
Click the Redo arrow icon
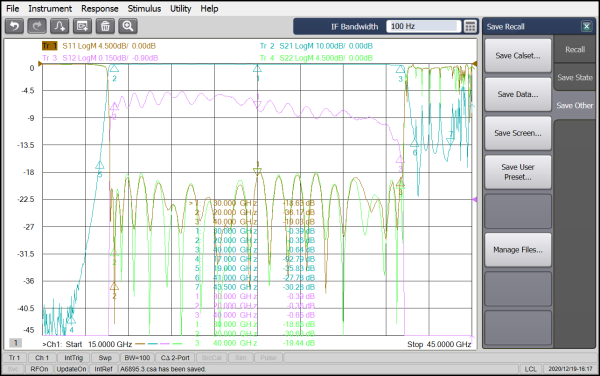(37, 26)
